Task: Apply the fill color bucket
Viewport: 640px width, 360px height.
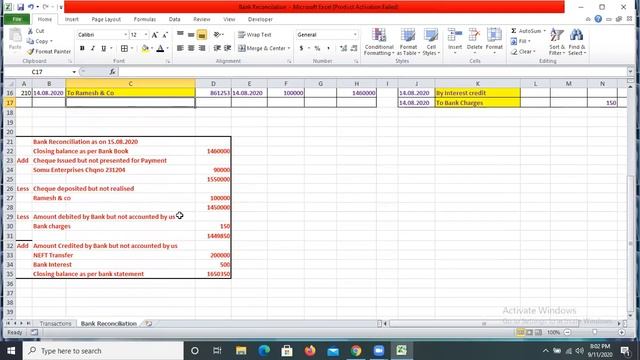Action: click(145, 48)
